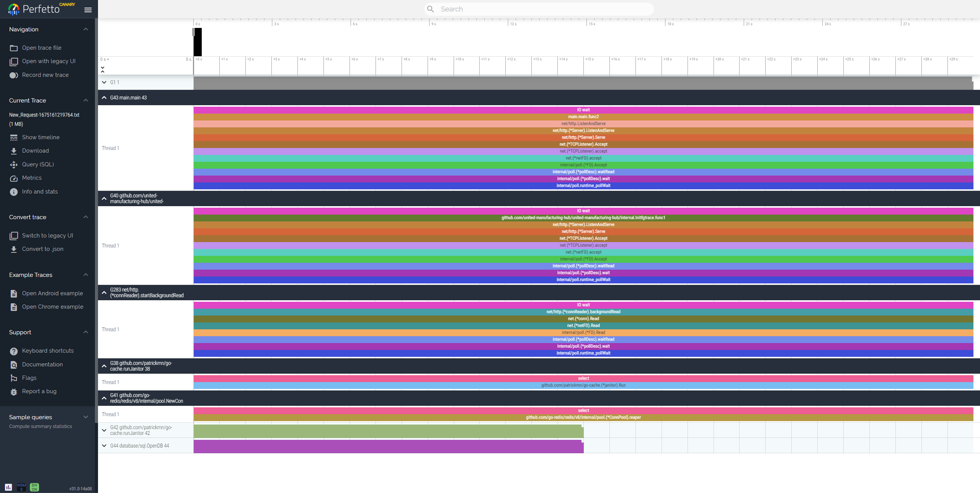
Task: Collapse the Navigation sidebar section
Action: point(86,29)
